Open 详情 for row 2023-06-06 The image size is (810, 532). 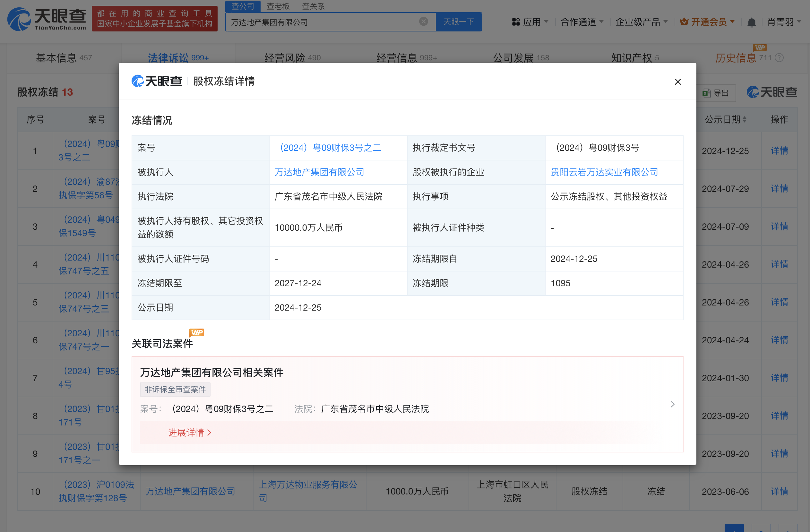tap(780, 492)
